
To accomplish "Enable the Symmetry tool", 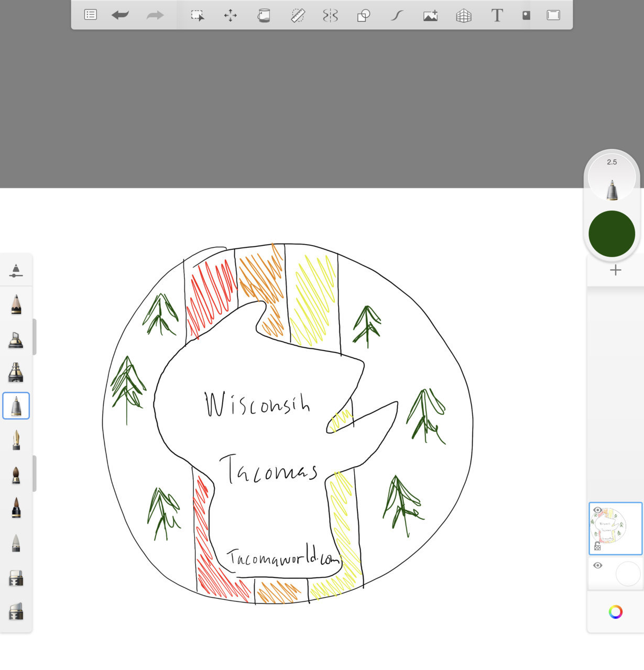I will point(331,15).
